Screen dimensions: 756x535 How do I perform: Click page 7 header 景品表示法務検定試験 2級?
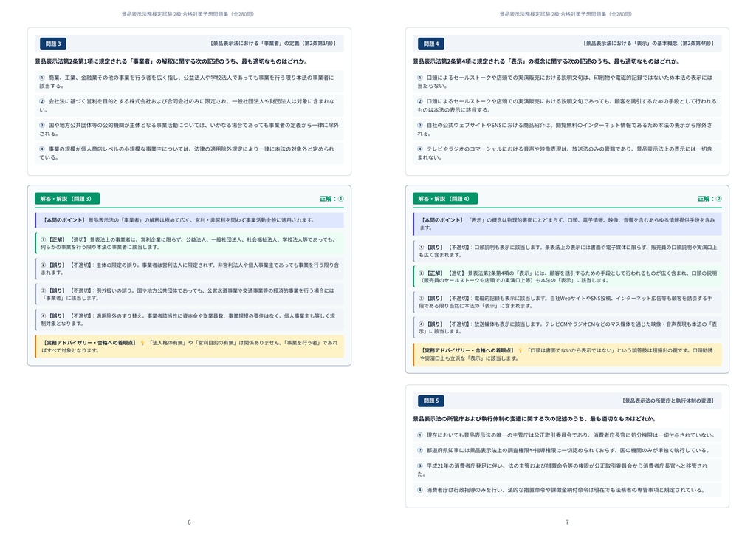(x=566, y=14)
